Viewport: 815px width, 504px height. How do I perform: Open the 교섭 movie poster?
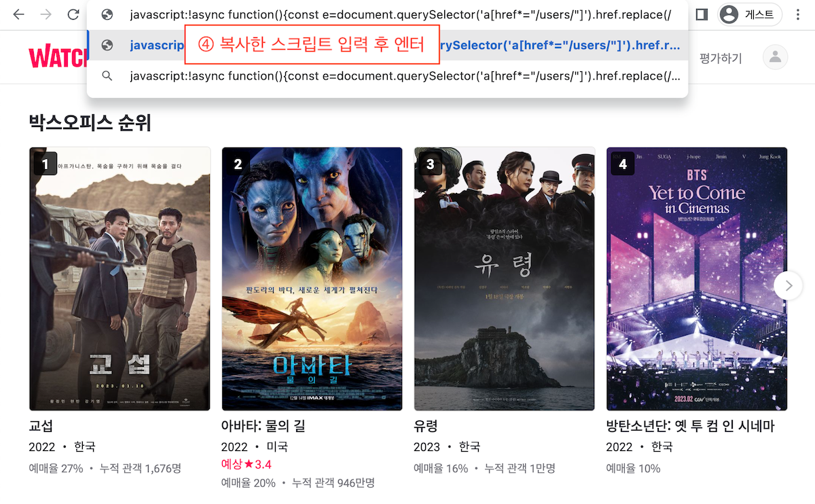pyautogui.click(x=120, y=278)
